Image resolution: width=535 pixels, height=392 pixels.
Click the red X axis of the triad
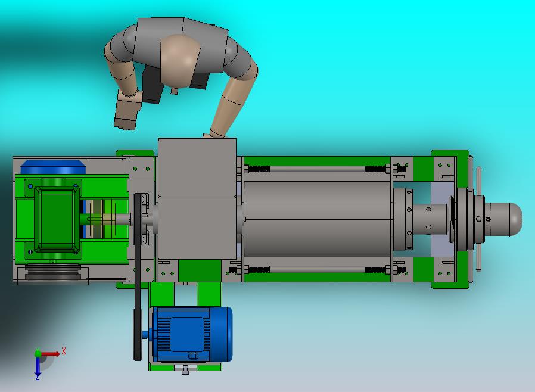tap(50, 354)
